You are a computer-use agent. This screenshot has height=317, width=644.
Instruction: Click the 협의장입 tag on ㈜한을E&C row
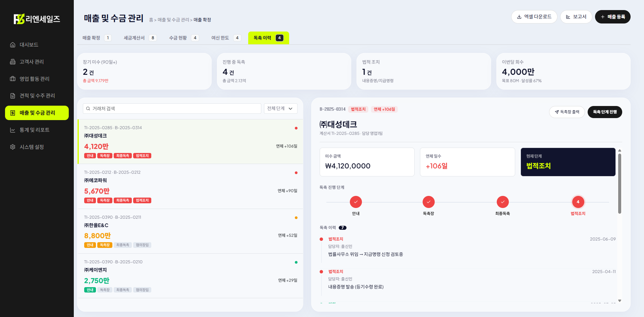(x=142, y=245)
